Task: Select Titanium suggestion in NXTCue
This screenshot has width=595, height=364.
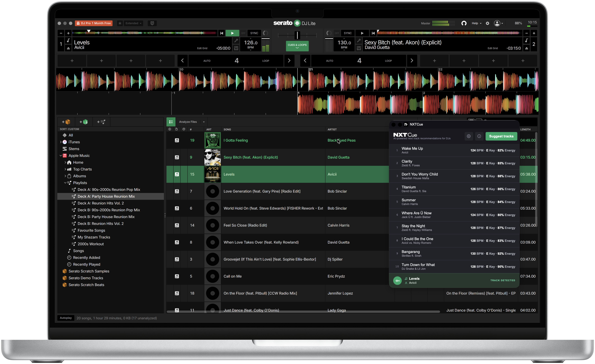Action: tap(454, 189)
